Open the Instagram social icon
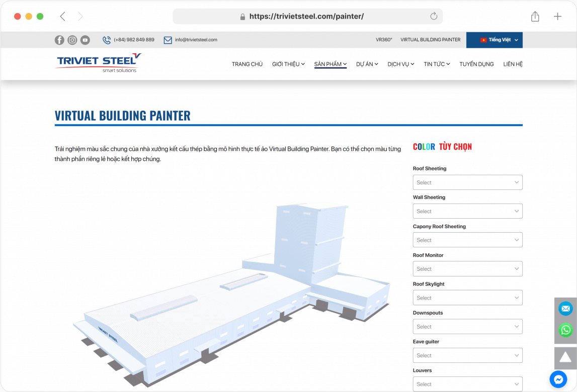Screen dimensions: 577x392 point(72,40)
